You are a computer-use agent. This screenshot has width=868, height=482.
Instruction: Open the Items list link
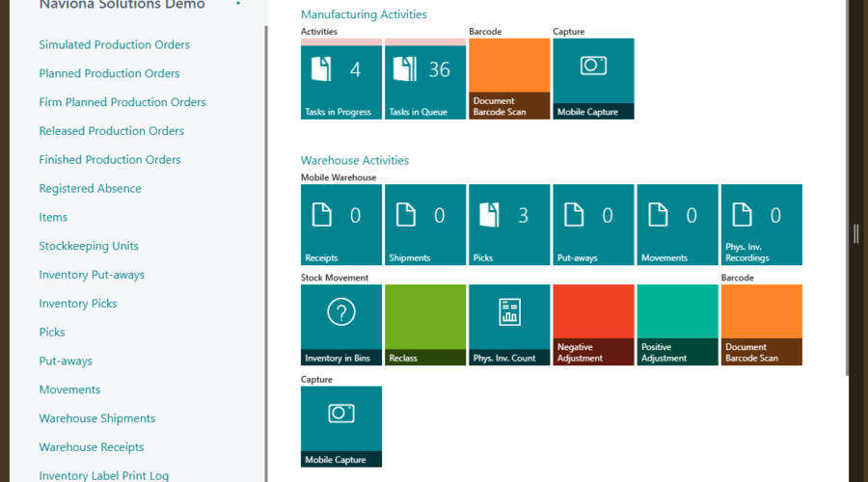point(53,218)
